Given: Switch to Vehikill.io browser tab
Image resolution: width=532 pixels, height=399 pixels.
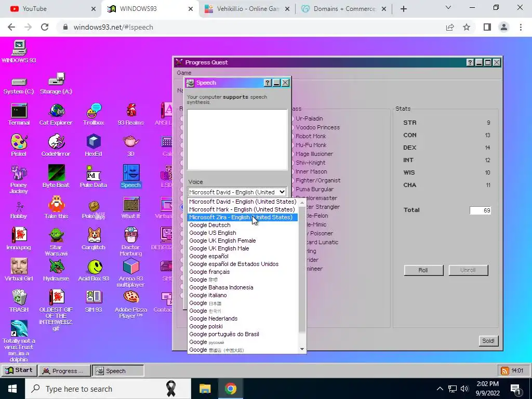Looking at the screenshot, I should (x=247, y=9).
